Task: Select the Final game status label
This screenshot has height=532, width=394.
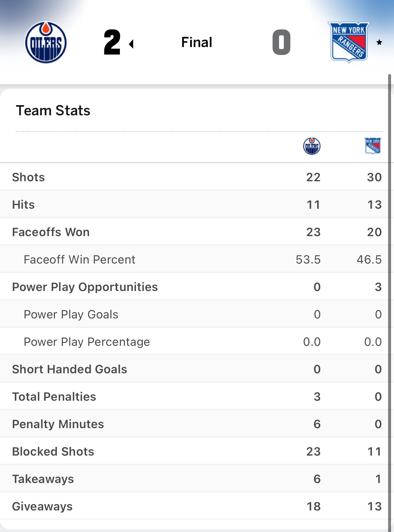Action: pos(197,42)
